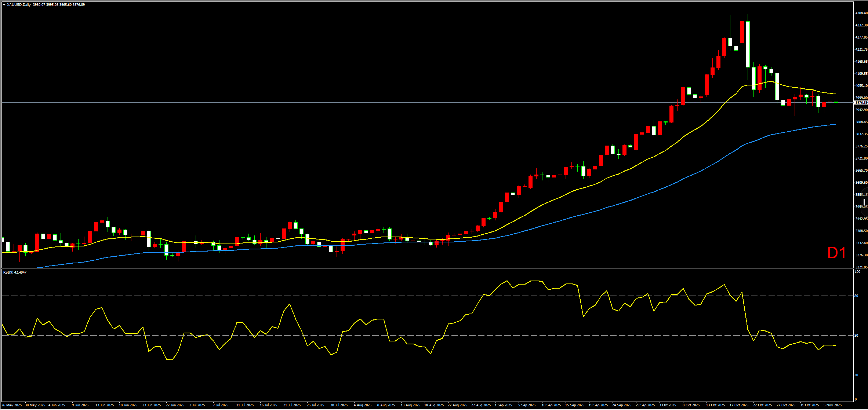
Task: Click the 20 level on RSI scale
Action: (x=856, y=375)
